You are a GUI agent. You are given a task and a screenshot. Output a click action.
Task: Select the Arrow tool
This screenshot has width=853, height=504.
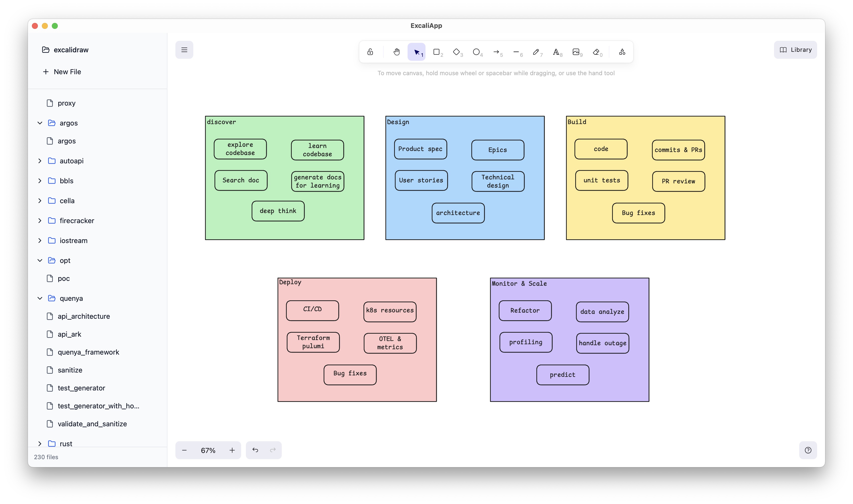[496, 52]
